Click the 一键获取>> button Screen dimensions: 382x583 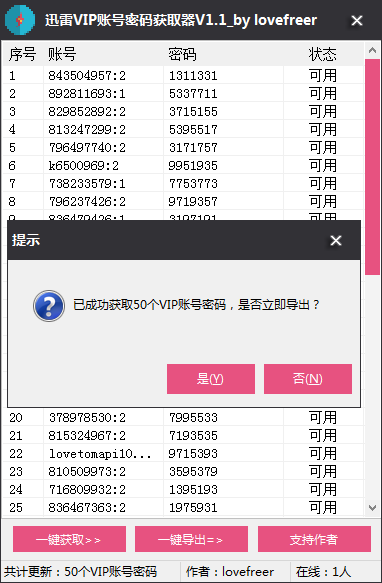tap(69, 539)
